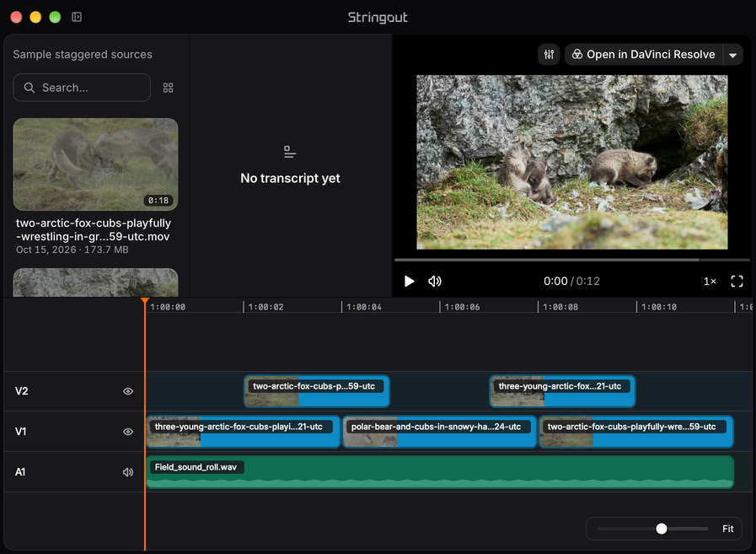This screenshot has width=756, height=554.
Task: Click Open in DaVinci Resolve button
Action: pos(644,55)
